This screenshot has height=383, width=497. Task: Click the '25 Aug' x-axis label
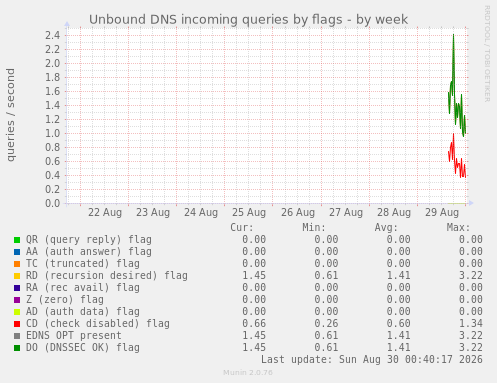(x=249, y=212)
